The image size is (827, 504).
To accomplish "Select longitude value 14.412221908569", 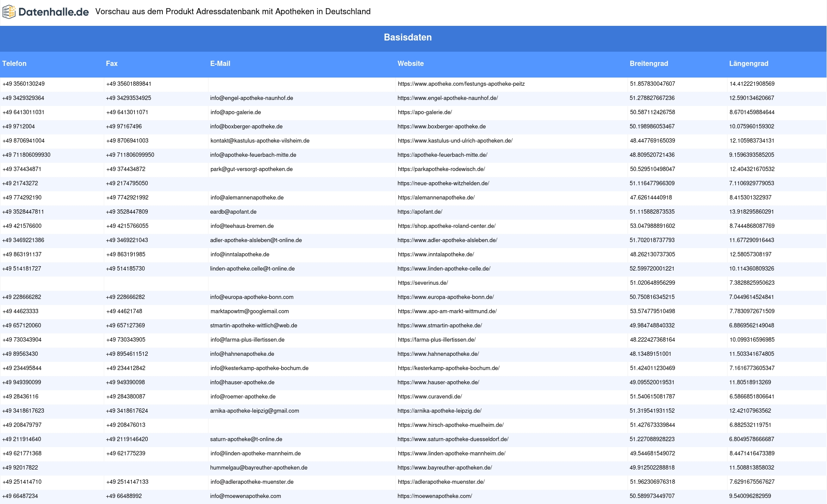I will pyautogui.click(x=752, y=84).
